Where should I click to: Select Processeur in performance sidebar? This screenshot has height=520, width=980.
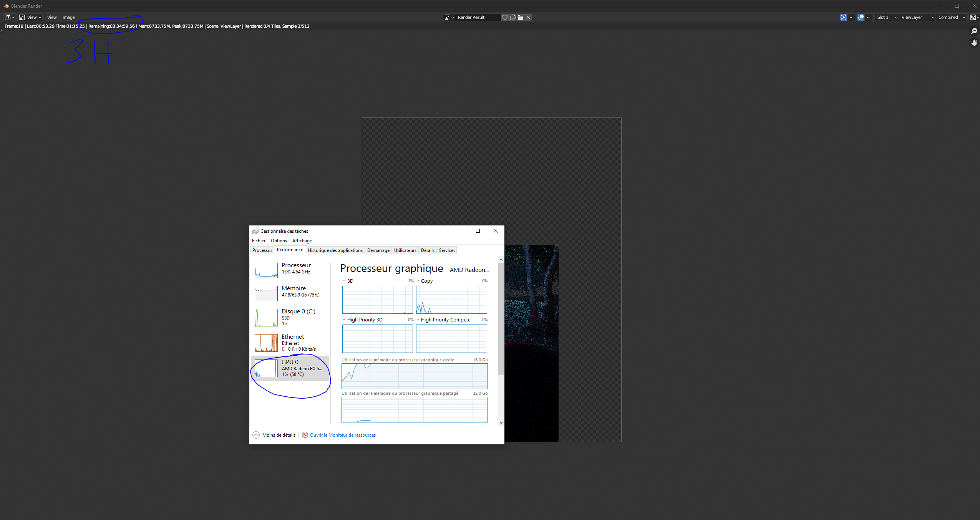[x=290, y=270]
